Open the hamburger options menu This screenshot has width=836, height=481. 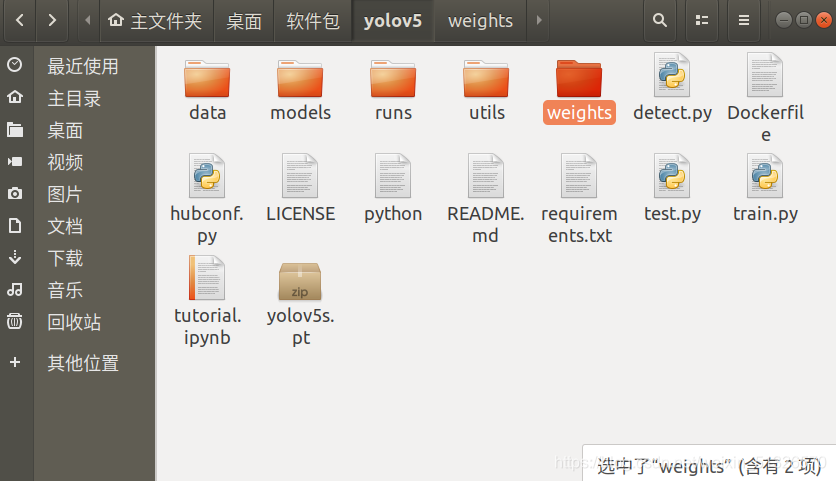(x=744, y=21)
